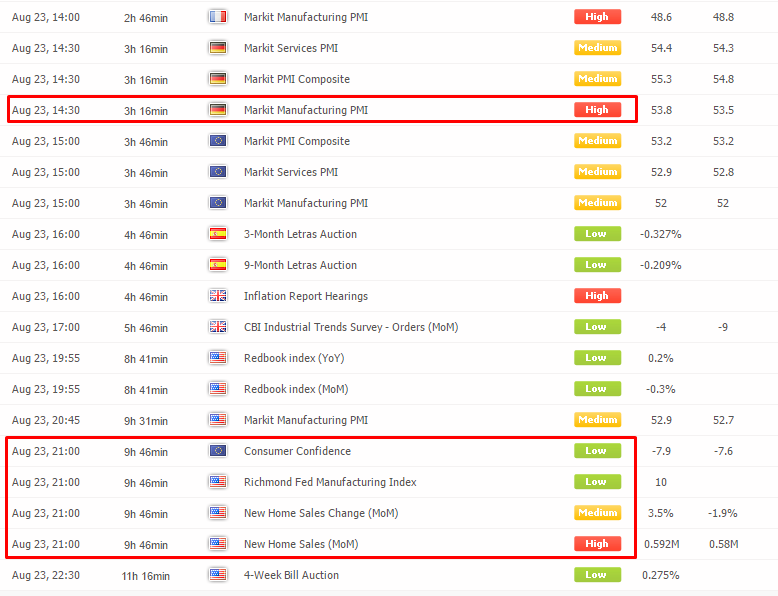
Task: Open the 14:30 Markit Manufacturing PMI event
Action: click(306, 110)
